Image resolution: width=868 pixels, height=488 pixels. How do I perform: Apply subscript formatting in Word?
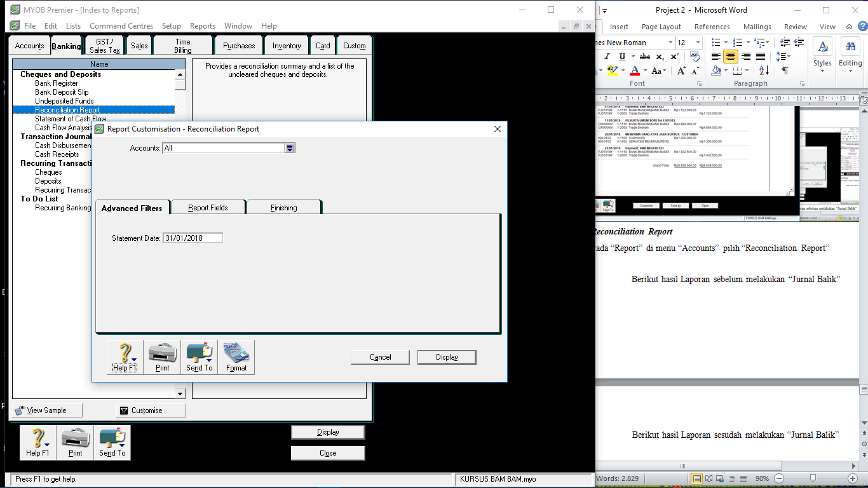click(660, 57)
